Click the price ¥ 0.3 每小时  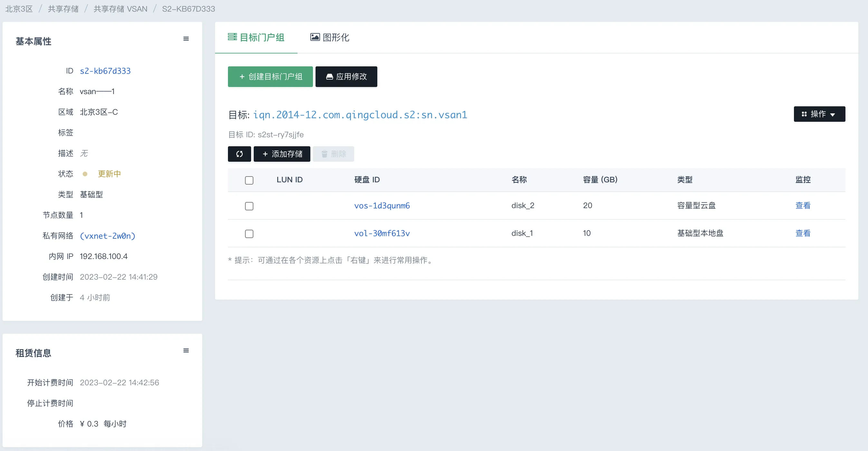(x=103, y=424)
